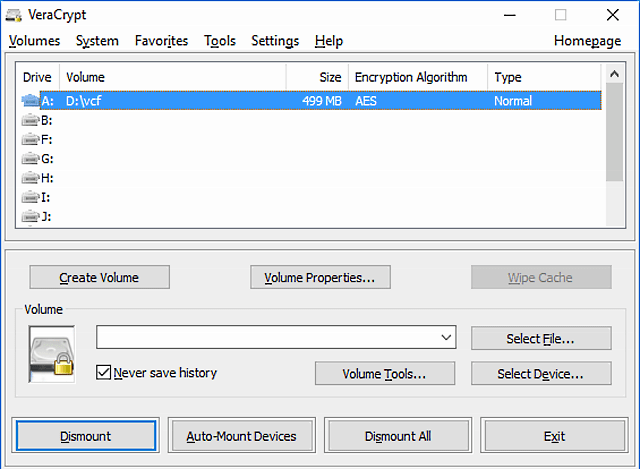Click the locked hard disk volume icon
The height and width of the screenshot is (469, 640).
(52, 354)
